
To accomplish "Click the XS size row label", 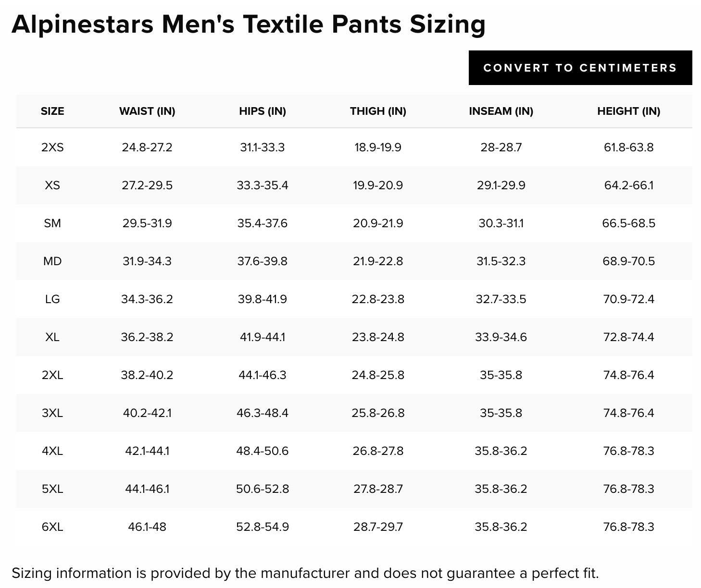I will tap(52, 185).
